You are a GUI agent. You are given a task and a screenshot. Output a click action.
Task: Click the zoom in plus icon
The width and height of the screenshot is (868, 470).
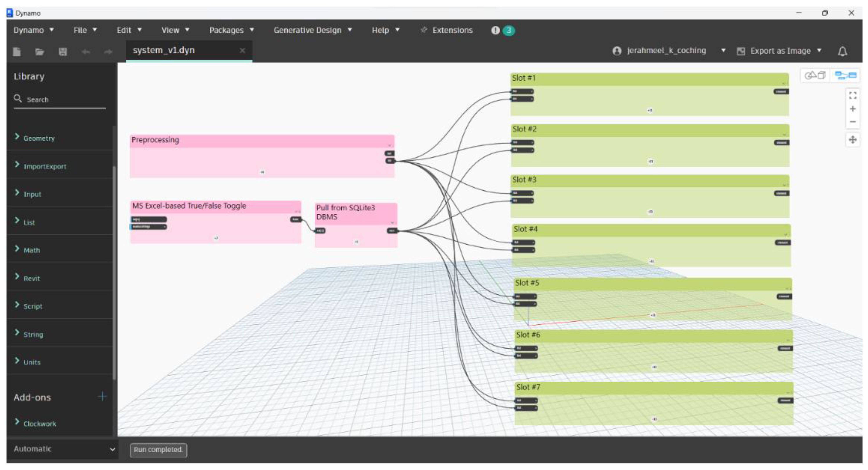(x=852, y=109)
